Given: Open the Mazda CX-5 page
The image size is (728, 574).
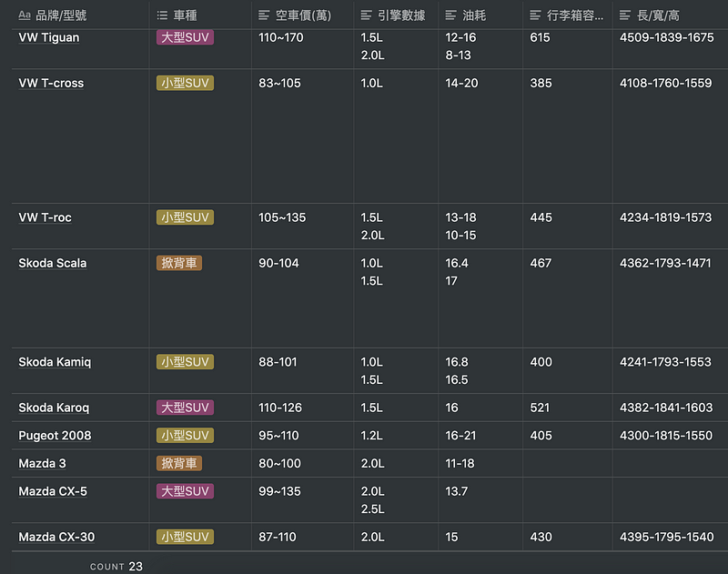Looking at the screenshot, I should [x=53, y=491].
